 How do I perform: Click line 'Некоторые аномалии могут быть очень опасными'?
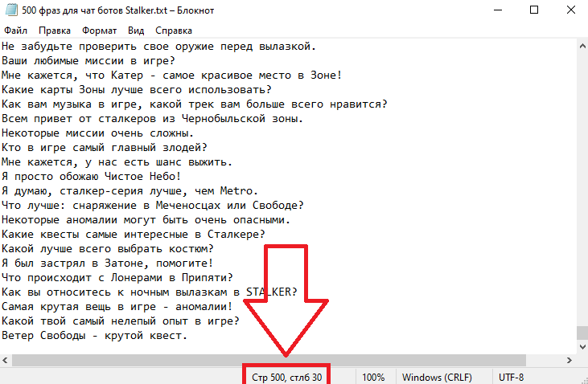point(146,220)
